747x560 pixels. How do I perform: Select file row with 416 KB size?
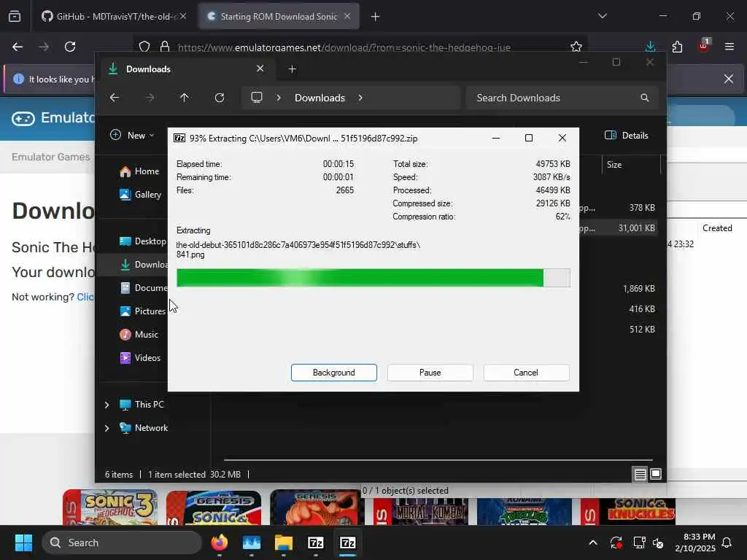pos(642,309)
